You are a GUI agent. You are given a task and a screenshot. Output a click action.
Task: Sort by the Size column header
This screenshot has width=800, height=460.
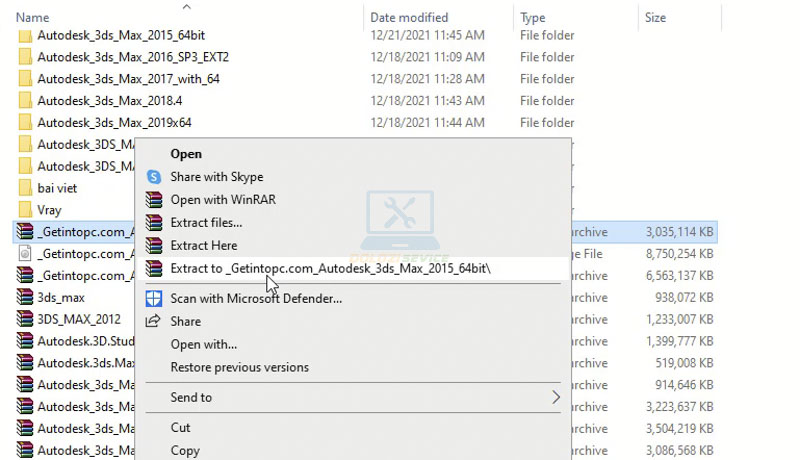coord(656,18)
